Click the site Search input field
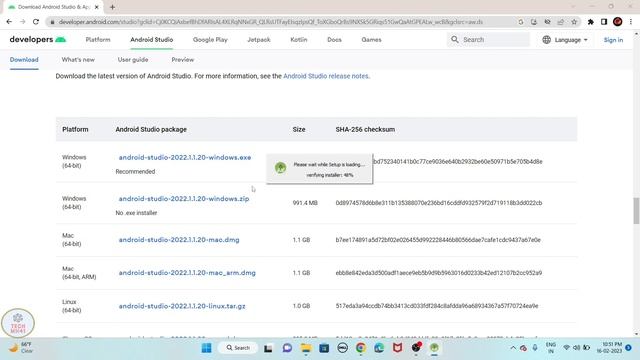The image size is (640, 360). (488, 40)
